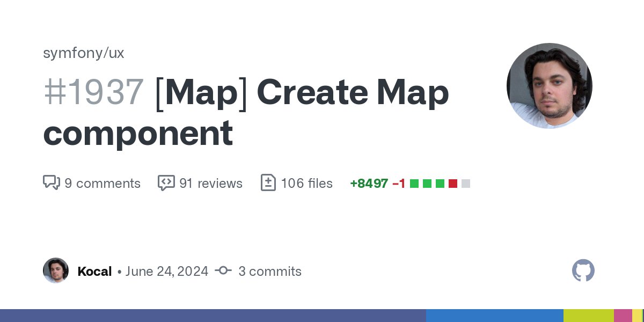
Task: Click the title '[Map] Create Map component'
Action: [246, 113]
